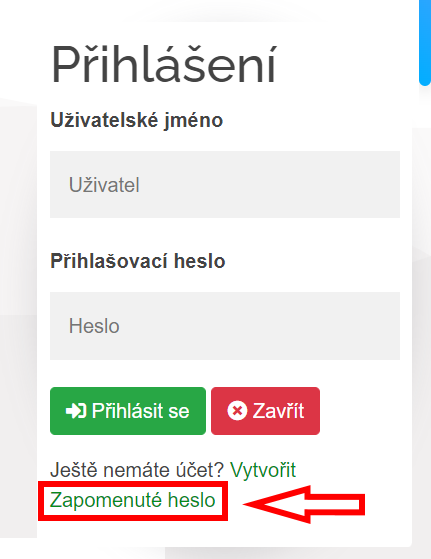Close the dialog using Zavřít button

pyautogui.click(x=265, y=411)
